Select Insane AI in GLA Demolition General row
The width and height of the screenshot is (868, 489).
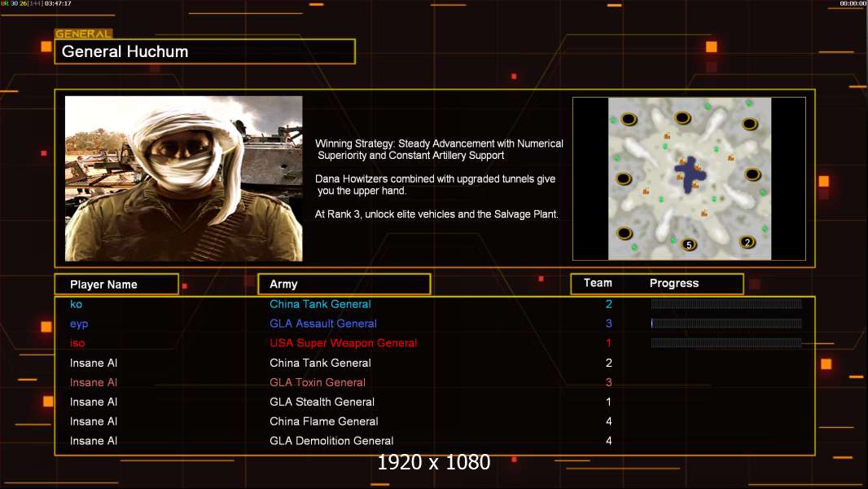[94, 441]
